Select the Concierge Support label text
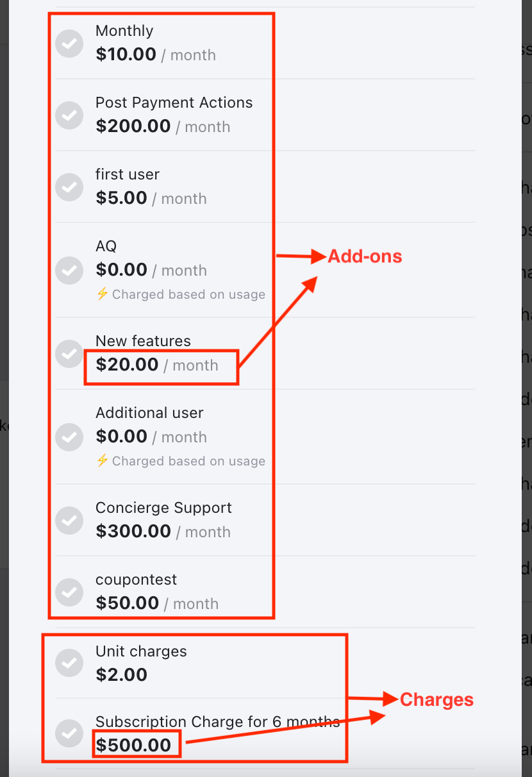This screenshot has height=777, width=532. click(x=163, y=508)
